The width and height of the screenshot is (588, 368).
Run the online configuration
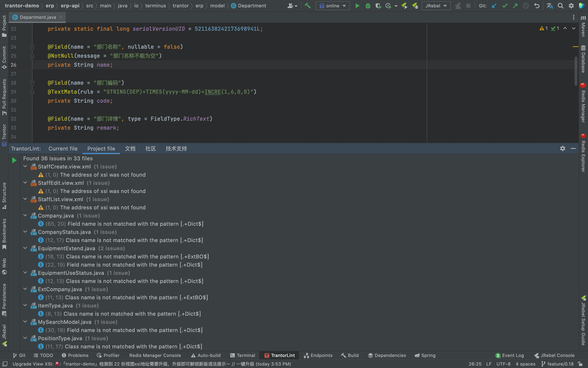click(357, 6)
